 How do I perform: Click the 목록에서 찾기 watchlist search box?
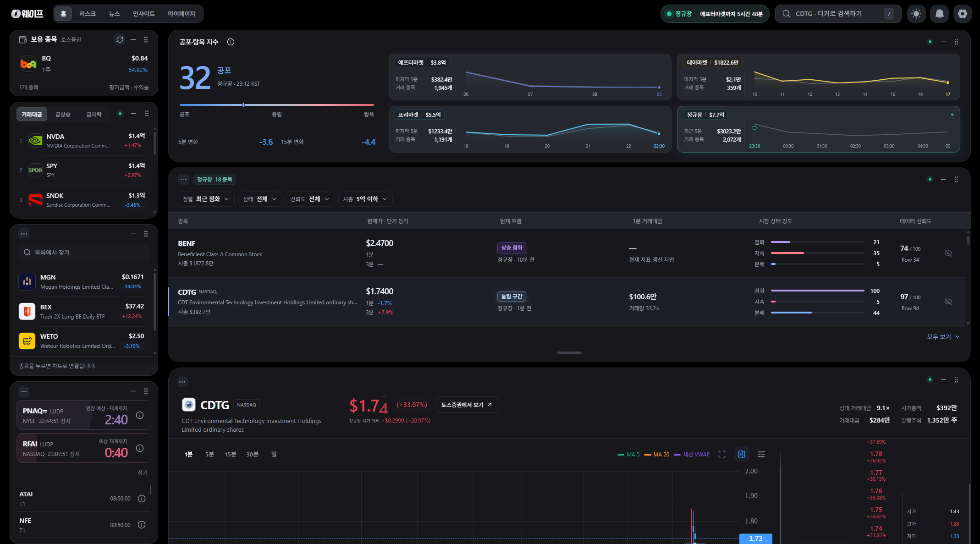pos(84,253)
